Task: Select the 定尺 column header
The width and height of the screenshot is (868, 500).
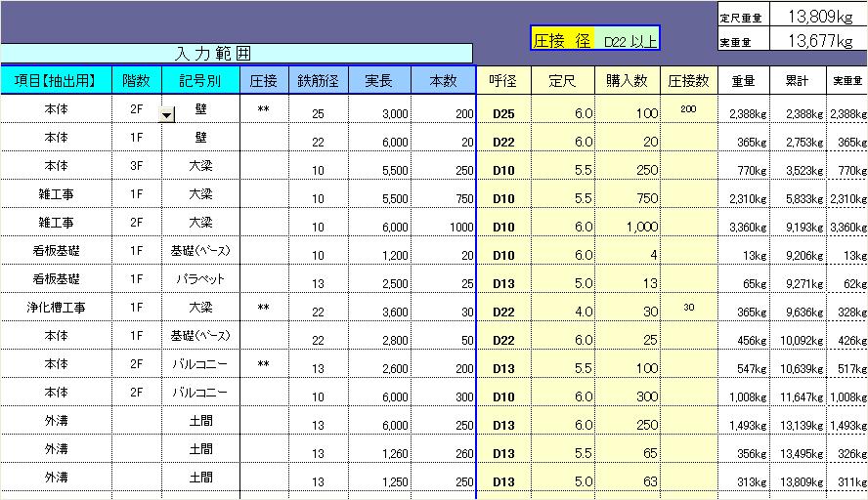Action: (x=563, y=81)
